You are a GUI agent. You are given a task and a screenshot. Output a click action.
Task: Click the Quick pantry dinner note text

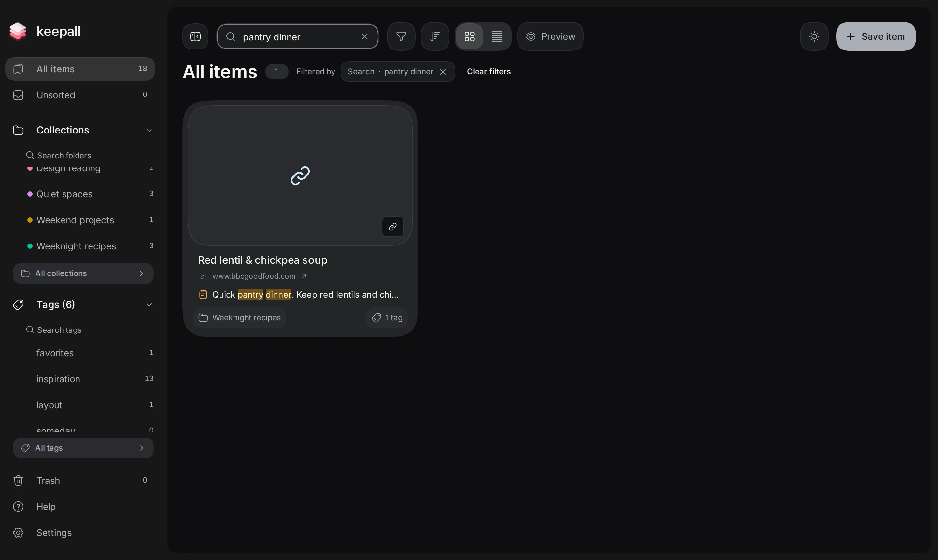(305, 295)
